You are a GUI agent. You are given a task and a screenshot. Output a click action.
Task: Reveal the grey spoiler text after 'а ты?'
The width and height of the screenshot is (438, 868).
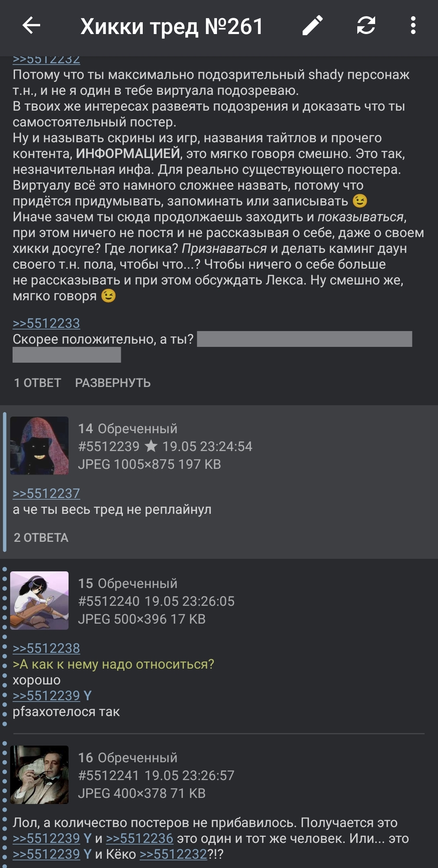tap(305, 339)
